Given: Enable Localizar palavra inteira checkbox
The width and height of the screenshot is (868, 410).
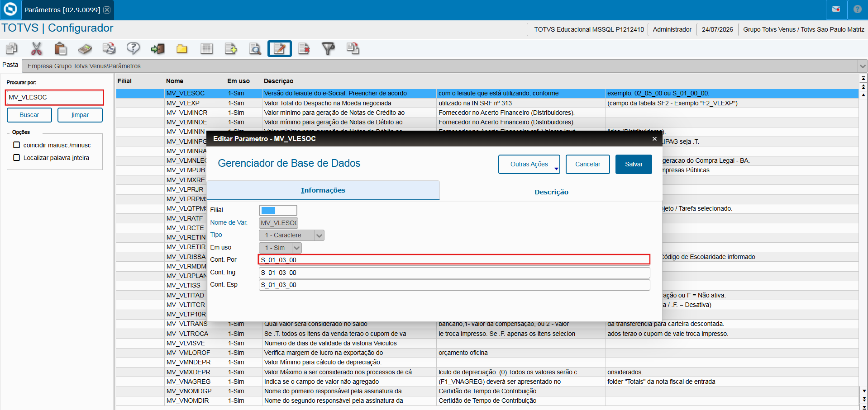Looking at the screenshot, I should (x=17, y=158).
